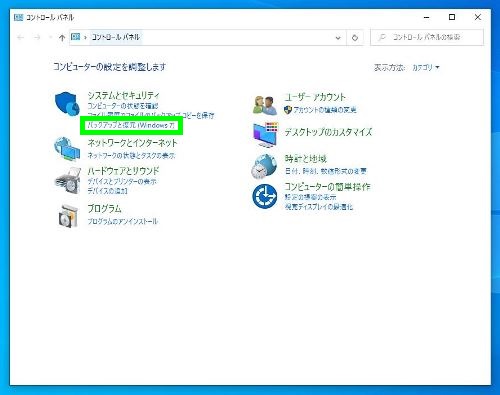Click the UAC shield beside アカウントの種類の変更

[x=288, y=110]
